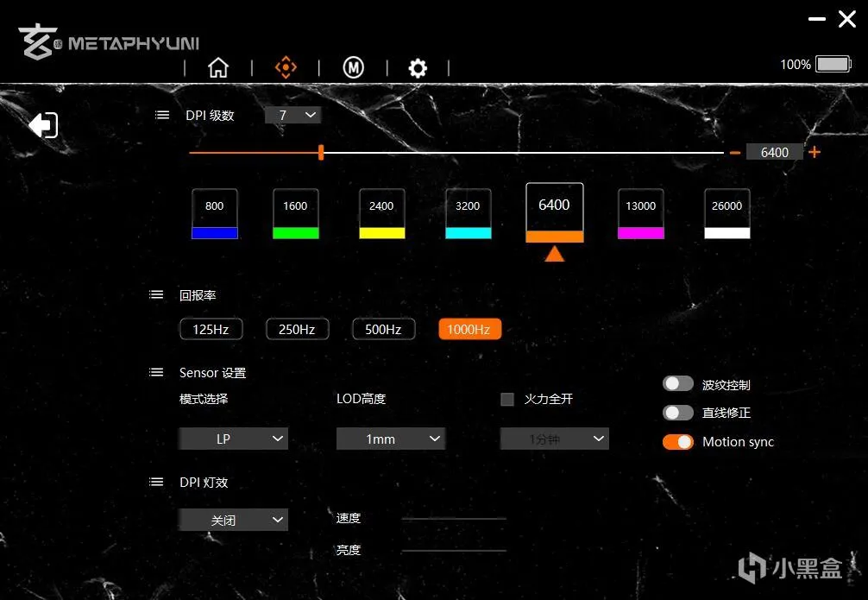Click the 亮度 brightness slider track
This screenshot has height=600, width=868.
[454, 551]
